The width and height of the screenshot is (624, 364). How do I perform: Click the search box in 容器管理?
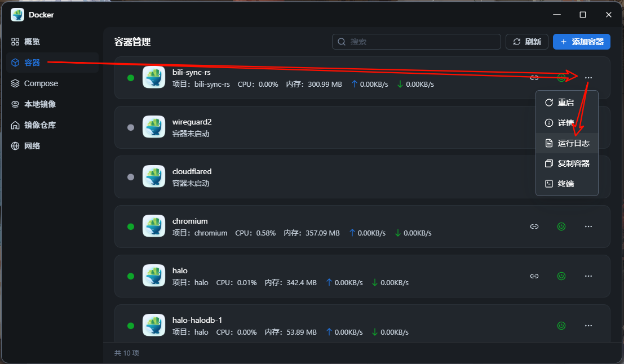tap(416, 42)
